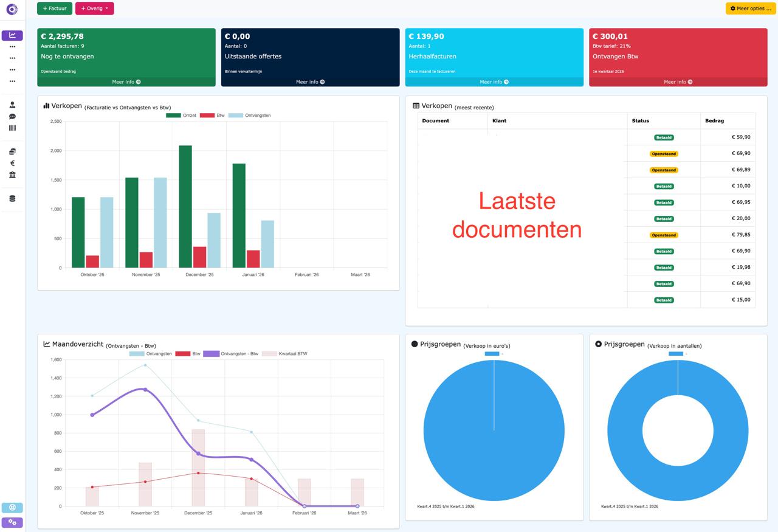Open the database icon in the sidebar
The height and width of the screenshot is (532, 778).
point(12,198)
